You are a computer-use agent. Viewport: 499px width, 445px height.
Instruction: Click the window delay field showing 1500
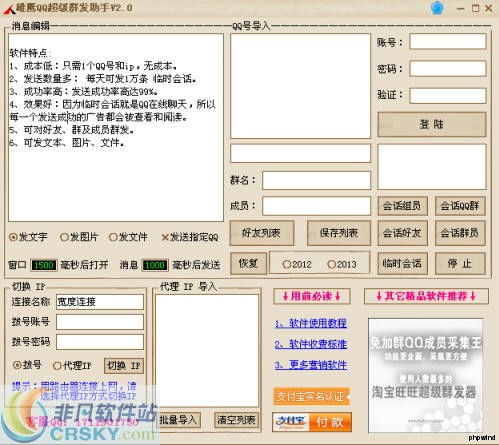tap(44, 265)
